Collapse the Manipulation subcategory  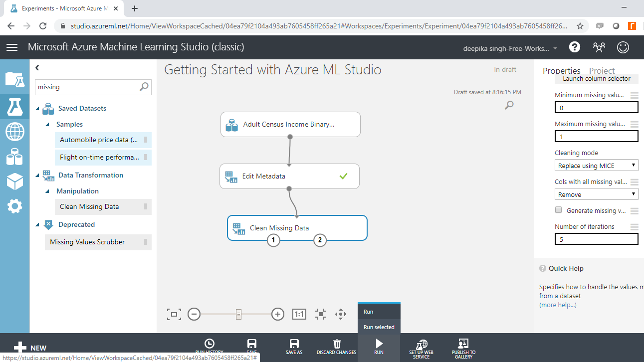click(48, 191)
